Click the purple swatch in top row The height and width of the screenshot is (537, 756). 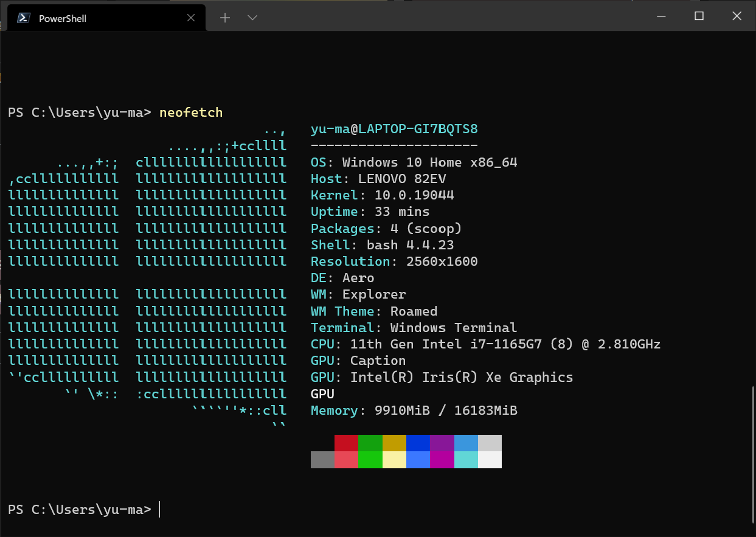pos(442,443)
